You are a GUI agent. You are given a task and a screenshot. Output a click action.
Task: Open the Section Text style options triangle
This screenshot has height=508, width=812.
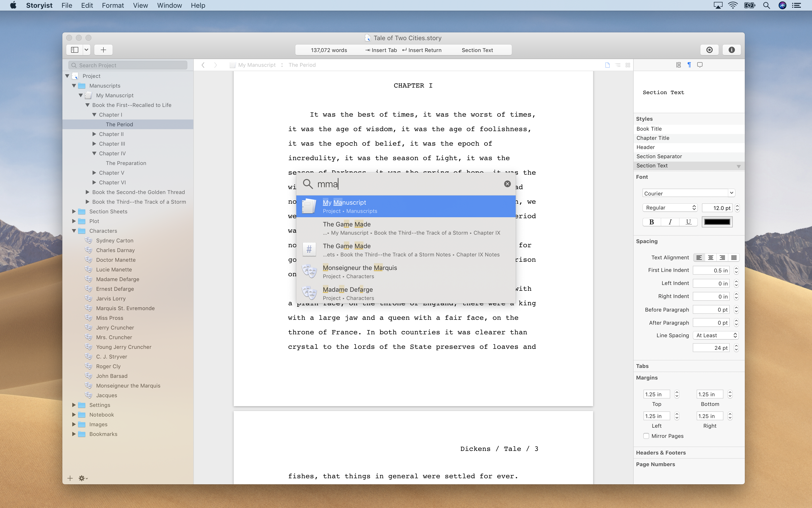pos(739,166)
